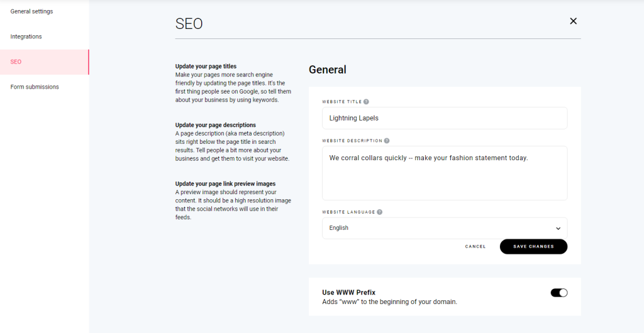Click the help icon beside Website Title

click(x=366, y=101)
